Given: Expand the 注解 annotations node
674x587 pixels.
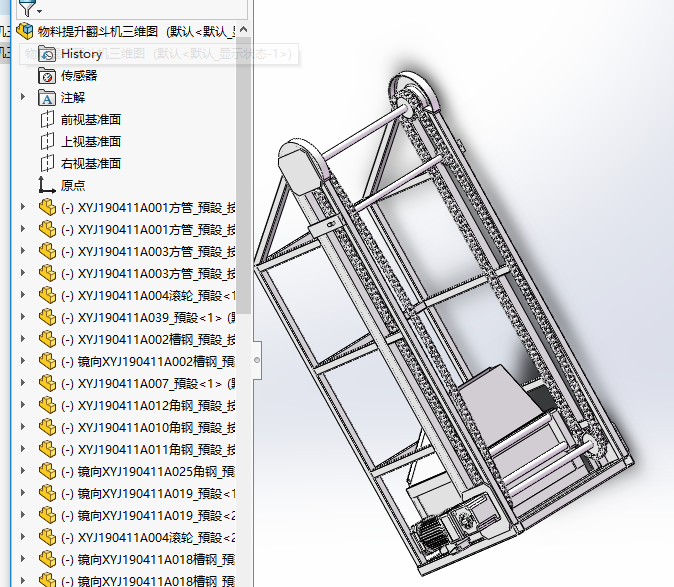Looking at the screenshot, I should point(23,97).
